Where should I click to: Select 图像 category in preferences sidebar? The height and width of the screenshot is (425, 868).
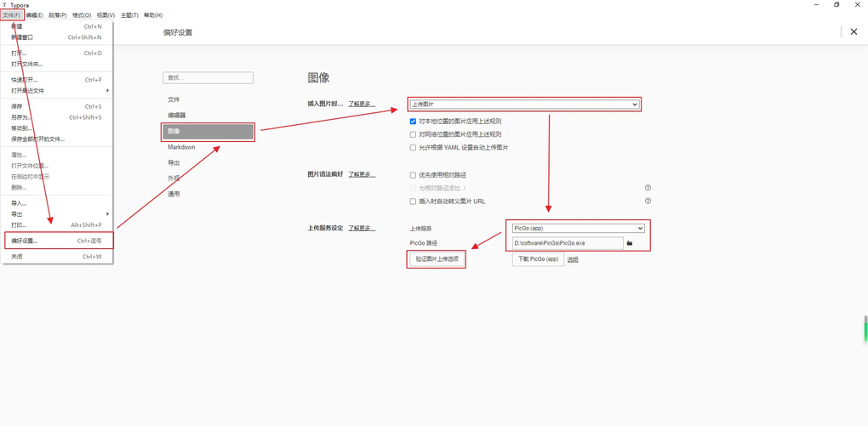point(208,132)
